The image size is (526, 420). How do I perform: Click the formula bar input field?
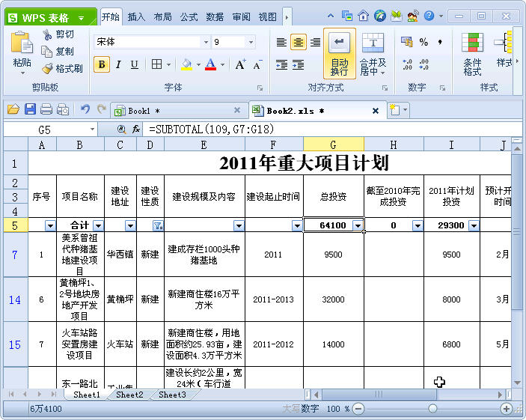point(329,130)
